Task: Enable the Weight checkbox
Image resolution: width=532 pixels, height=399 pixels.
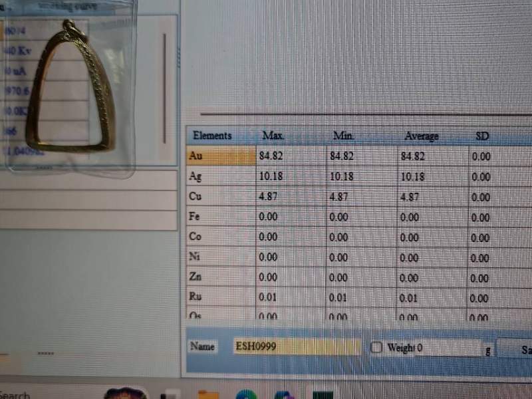Action: pyautogui.click(x=376, y=347)
